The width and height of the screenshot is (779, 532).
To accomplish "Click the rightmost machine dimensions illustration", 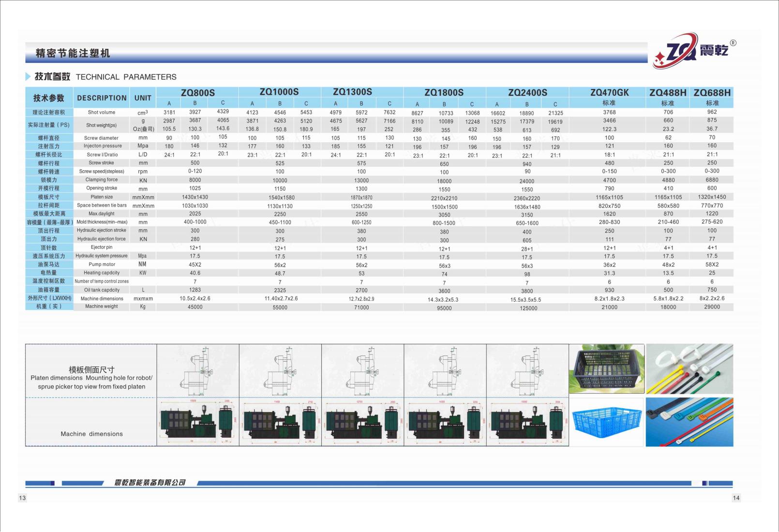I will pos(527,422).
